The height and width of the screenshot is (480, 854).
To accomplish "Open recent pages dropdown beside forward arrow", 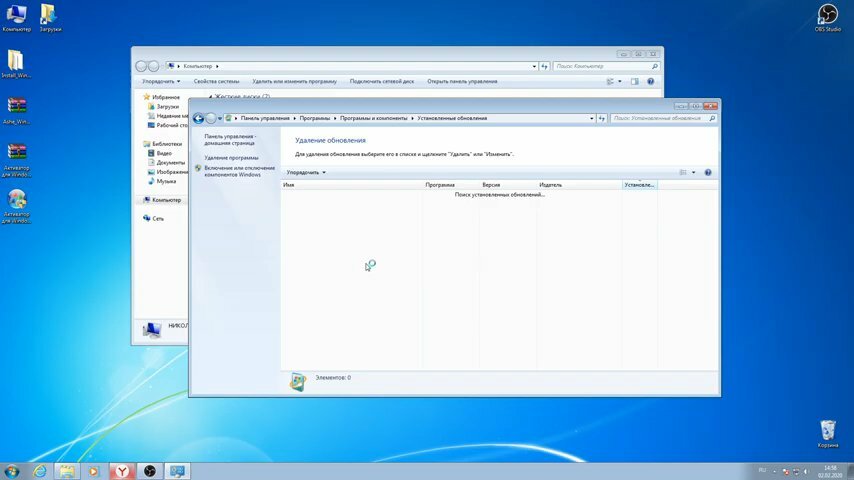I will [x=219, y=118].
